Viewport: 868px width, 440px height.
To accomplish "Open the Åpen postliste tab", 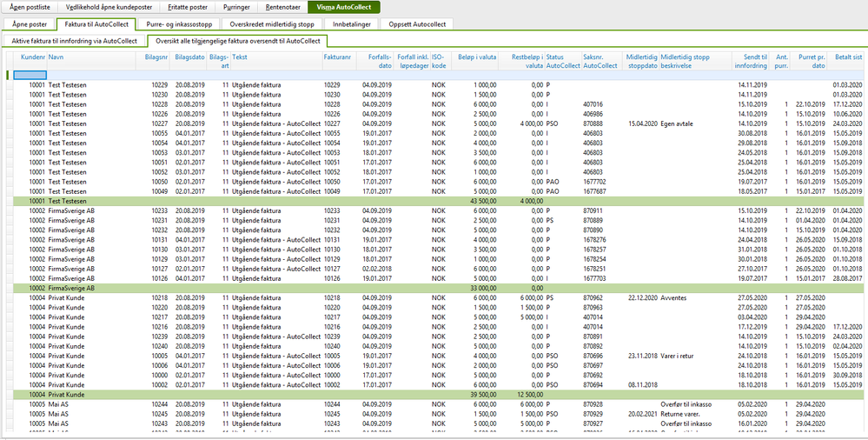I will pos(29,8).
